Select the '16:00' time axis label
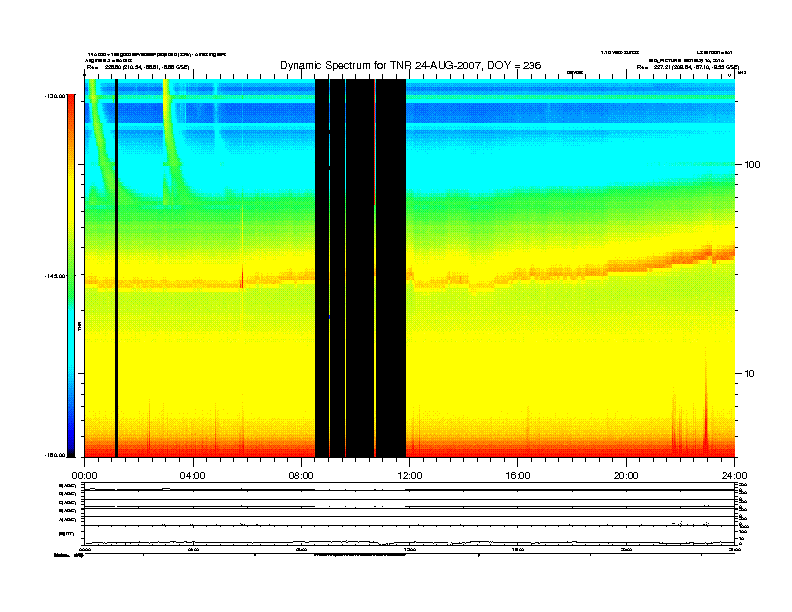This screenshot has width=792, height=612. 518,476
